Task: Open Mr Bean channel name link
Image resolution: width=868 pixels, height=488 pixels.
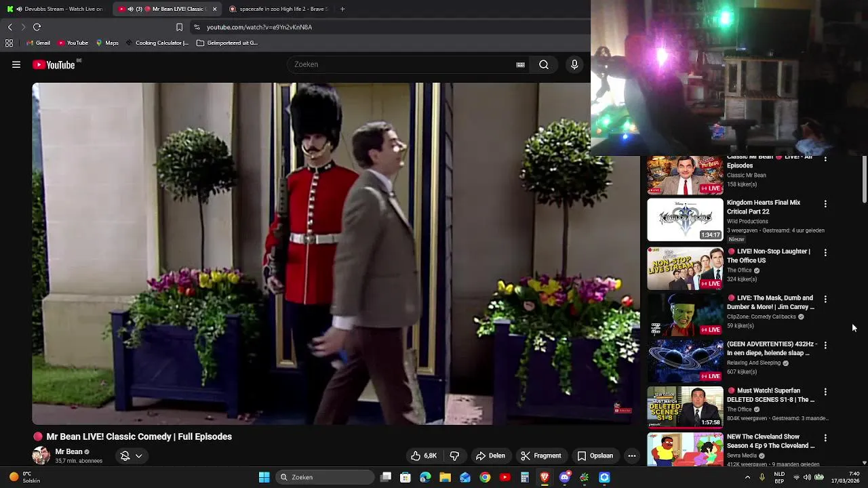Action: pyautogui.click(x=68, y=451)
